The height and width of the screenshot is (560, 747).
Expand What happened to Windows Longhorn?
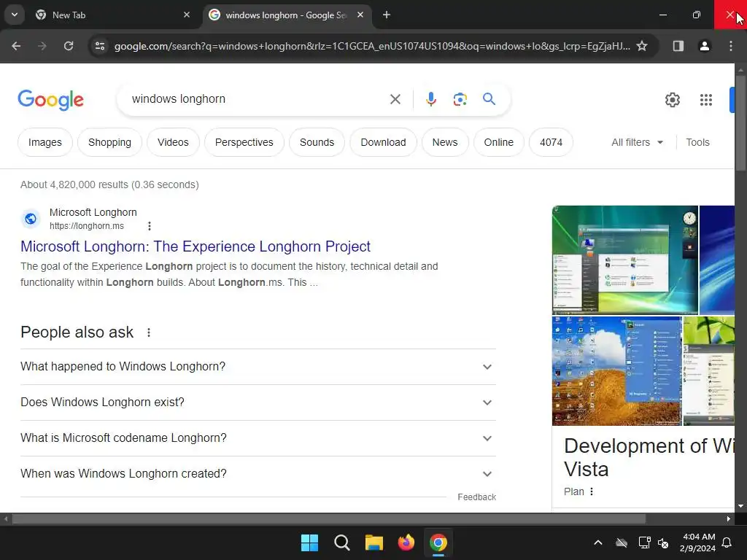258,367
